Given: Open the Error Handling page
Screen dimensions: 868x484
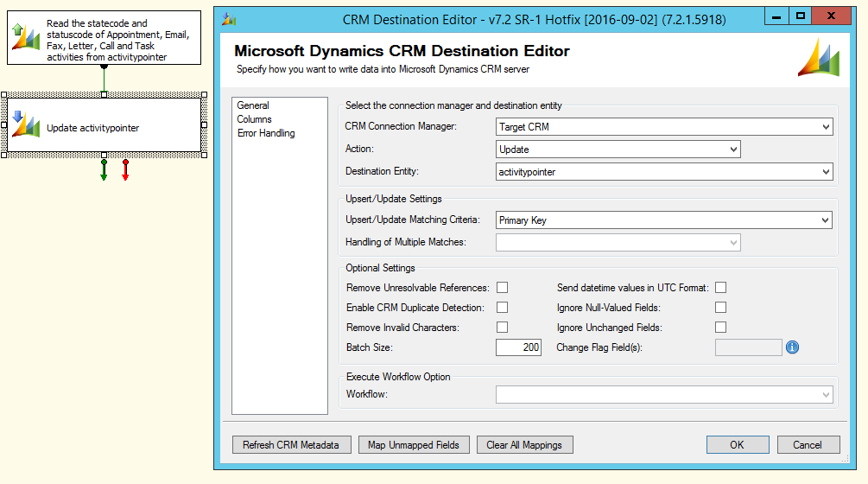Looking at the screenshot, I should (266, 133).
